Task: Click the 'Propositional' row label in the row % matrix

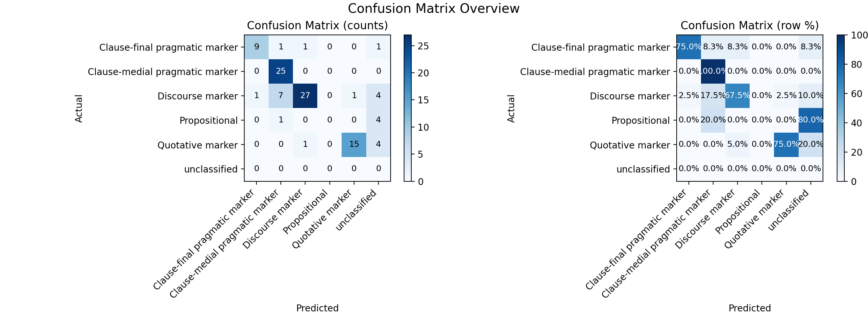Action: point(640,120)
